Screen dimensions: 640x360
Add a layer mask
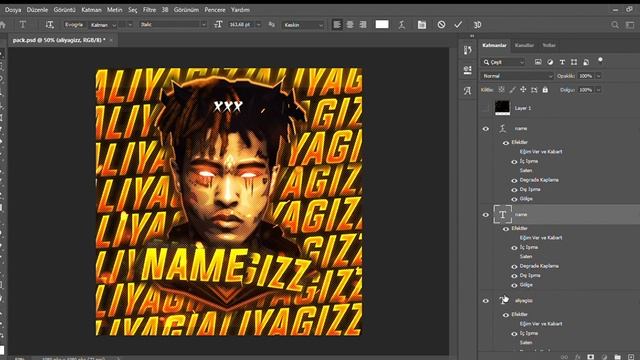pyautogui.click(x=591, y=357)
